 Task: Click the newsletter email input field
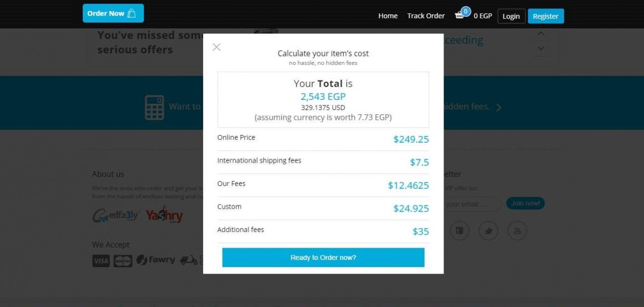click(472, 204)
